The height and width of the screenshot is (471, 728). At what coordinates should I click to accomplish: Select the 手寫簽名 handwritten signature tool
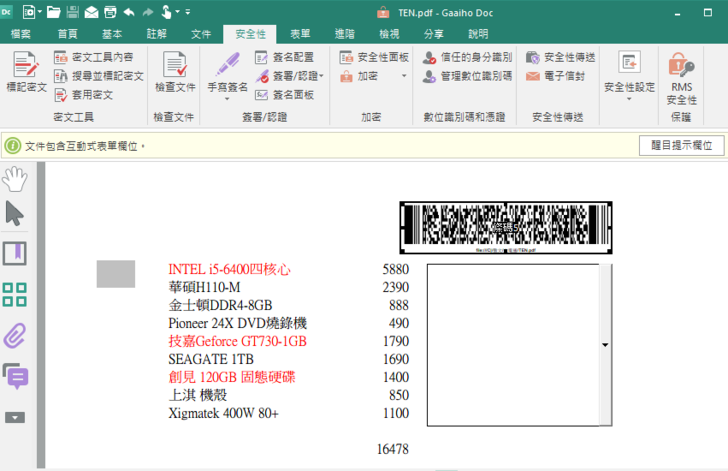(227, 66)
